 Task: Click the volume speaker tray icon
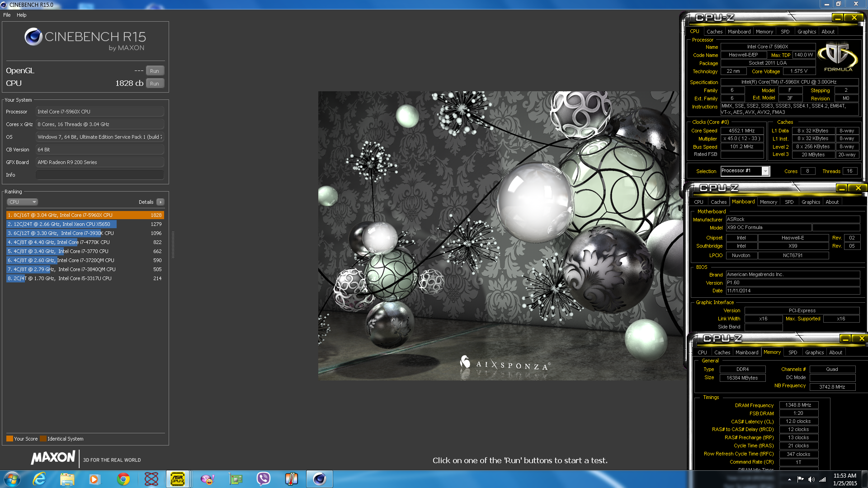811,479
